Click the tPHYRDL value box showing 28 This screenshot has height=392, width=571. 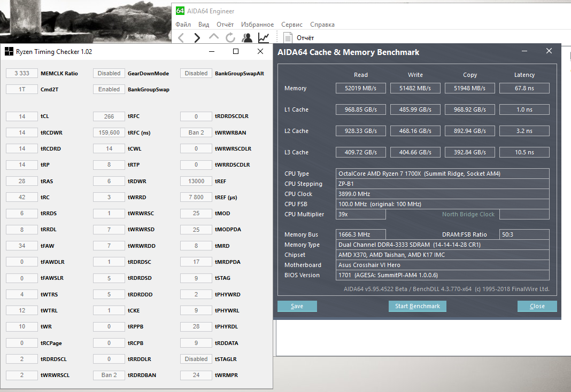[196, 326]
